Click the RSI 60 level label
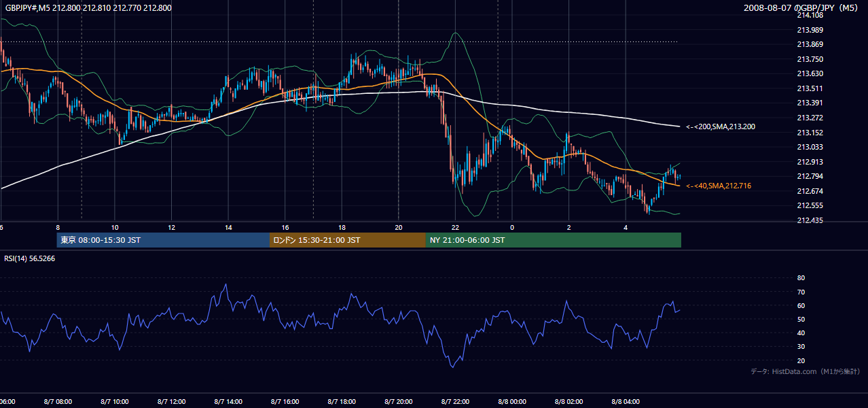Viewport: 868px width, 408px height. point(801,305)
